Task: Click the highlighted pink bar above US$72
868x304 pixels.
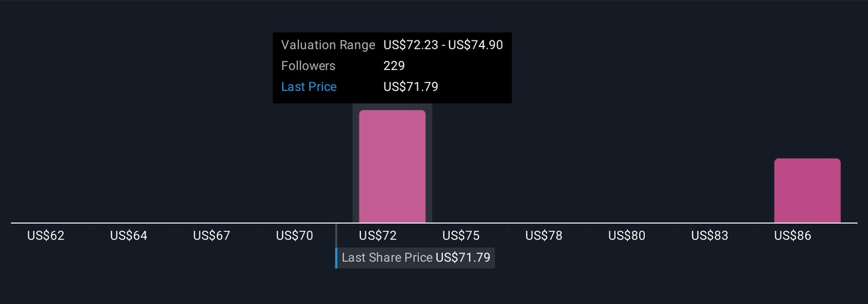Action: [x=392, y=166]
